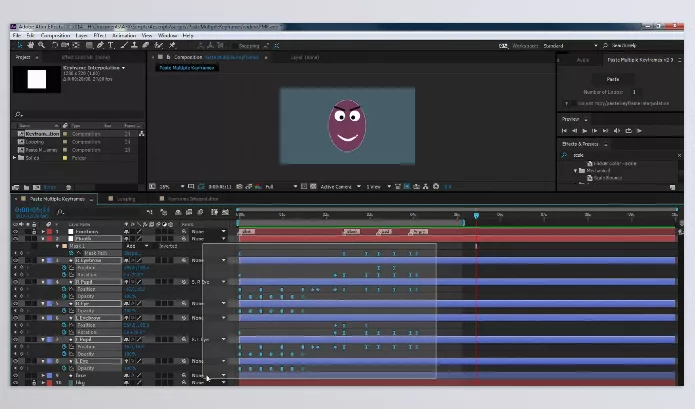
Task: Toggle visibility of the Face layer
Action: pos(16,375)
